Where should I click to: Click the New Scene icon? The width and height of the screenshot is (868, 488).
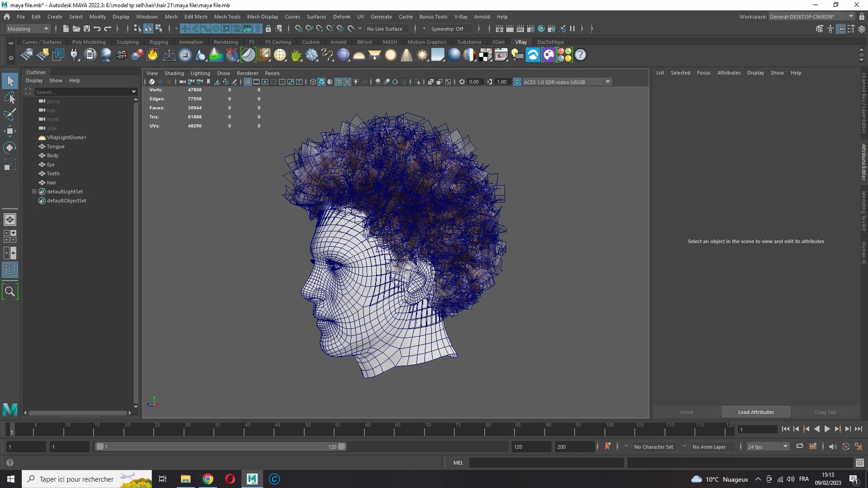click(66, 29)
